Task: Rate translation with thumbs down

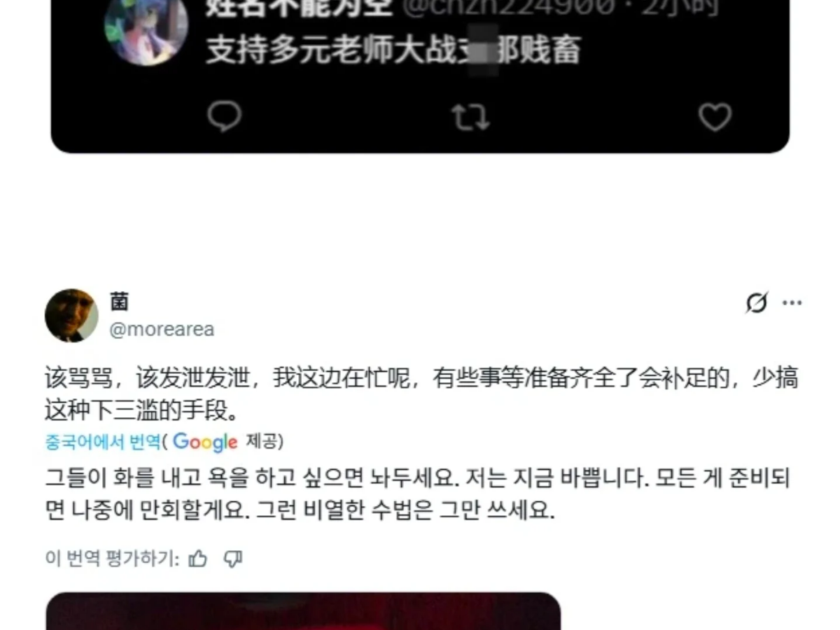Action: 232,559
